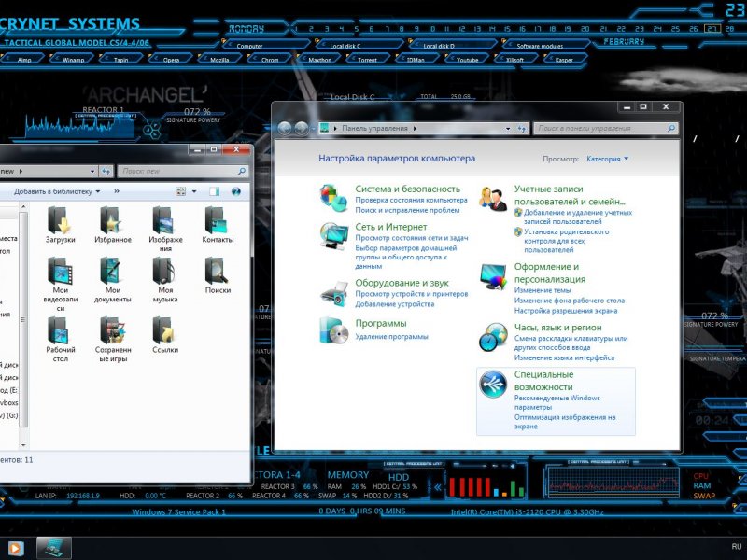This screenshot has height=560, width=747.
Task: Click the Система и безопасность shield icon
Action: [x=333, y=198]
